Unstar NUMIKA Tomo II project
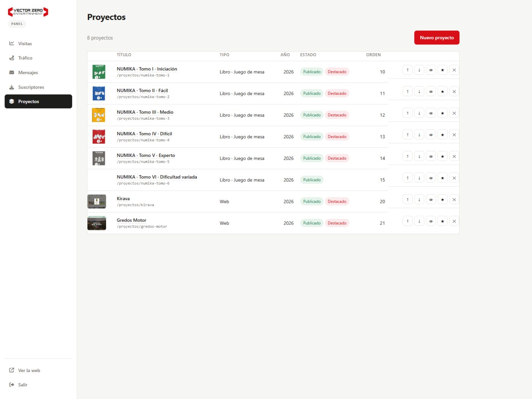The width and height of the screenshot is (532, 399). tap(442, 92)
